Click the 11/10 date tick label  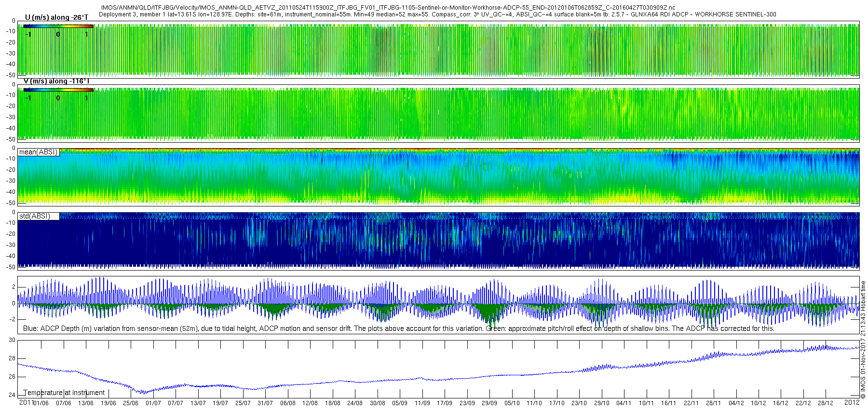pyautogui.click(x=534, y=403)
